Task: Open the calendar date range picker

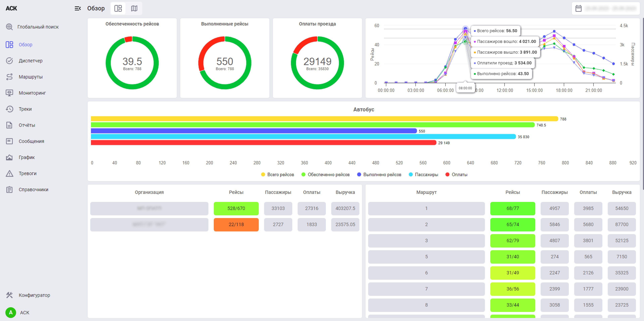Action: pyautogui.click(x=578, y=9)
